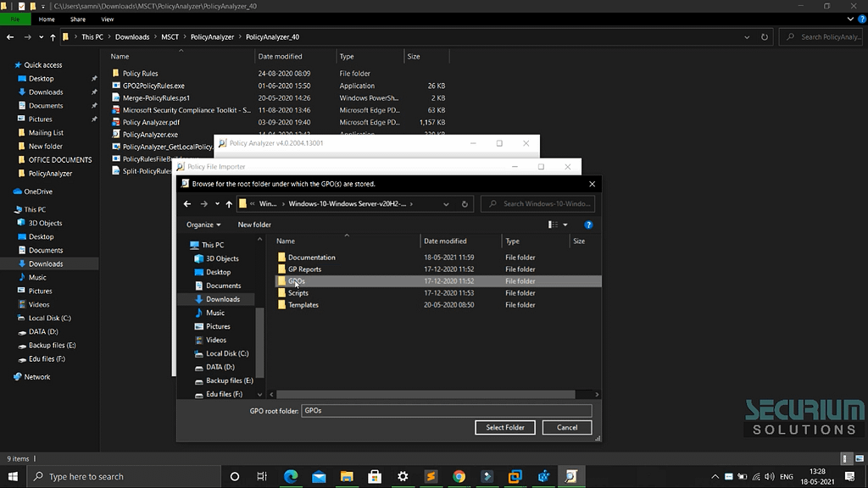Open Network in Explorer sidebar
The image size is (868, 488).
36,377
